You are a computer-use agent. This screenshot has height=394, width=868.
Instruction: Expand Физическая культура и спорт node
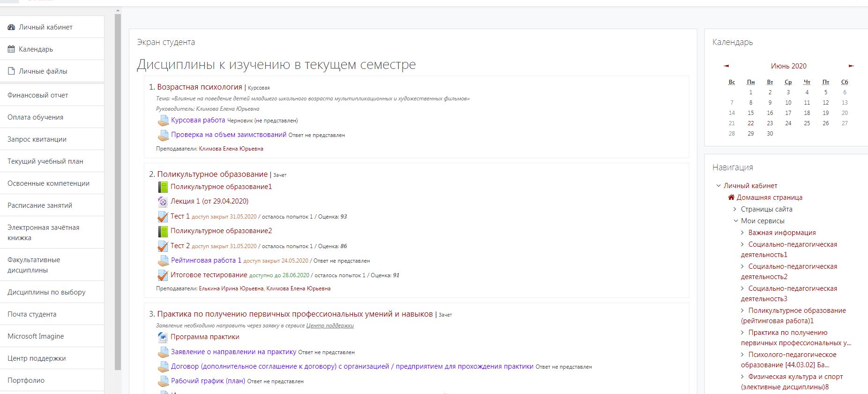pos(742,377)
